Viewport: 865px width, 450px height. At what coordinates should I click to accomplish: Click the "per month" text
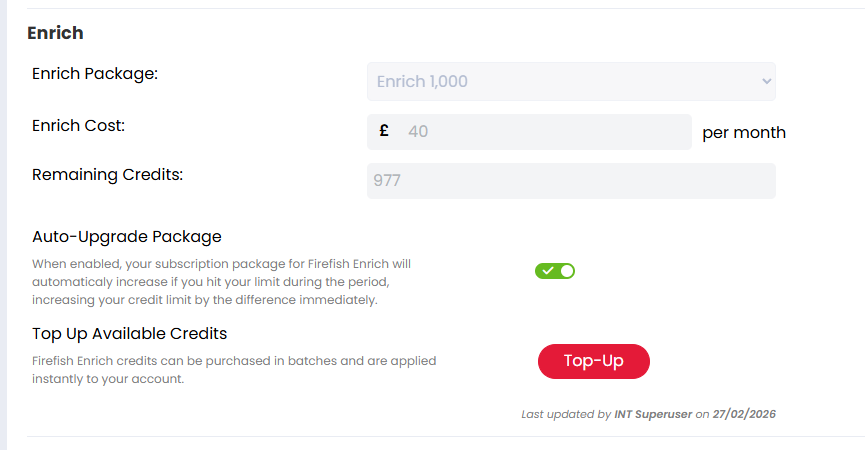click(744, 132)
